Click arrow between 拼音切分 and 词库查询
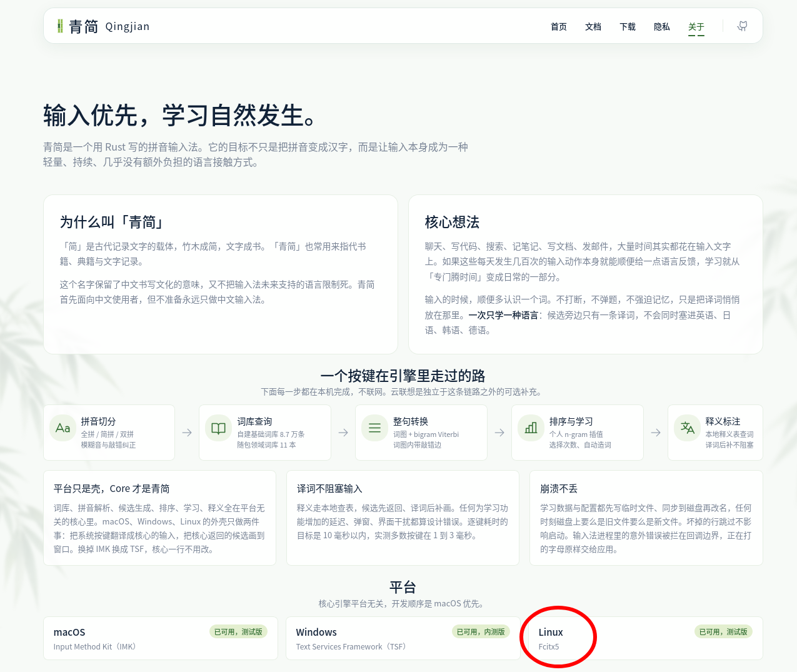The height and width of the screenshot is (672, 797). pyautogui.click(x=187, y=433)
